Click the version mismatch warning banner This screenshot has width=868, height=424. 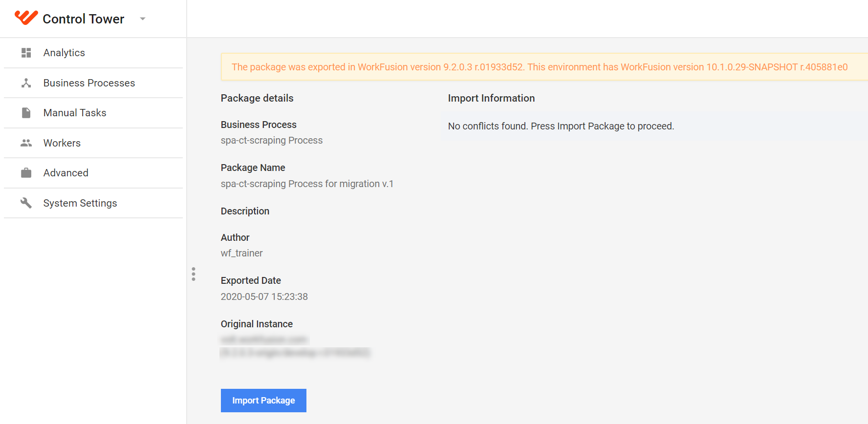544,67
